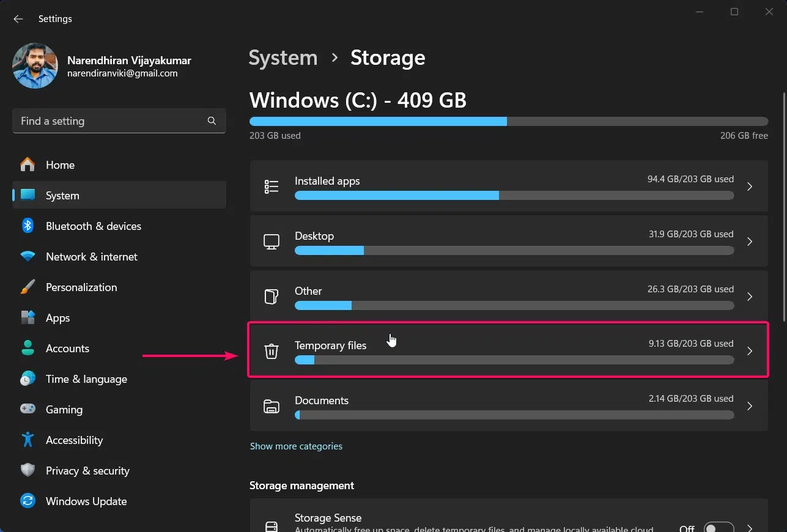Click the Windows (C:) usage bar
The width and height of the screenshot is (787, 532).
click(509, 121)
